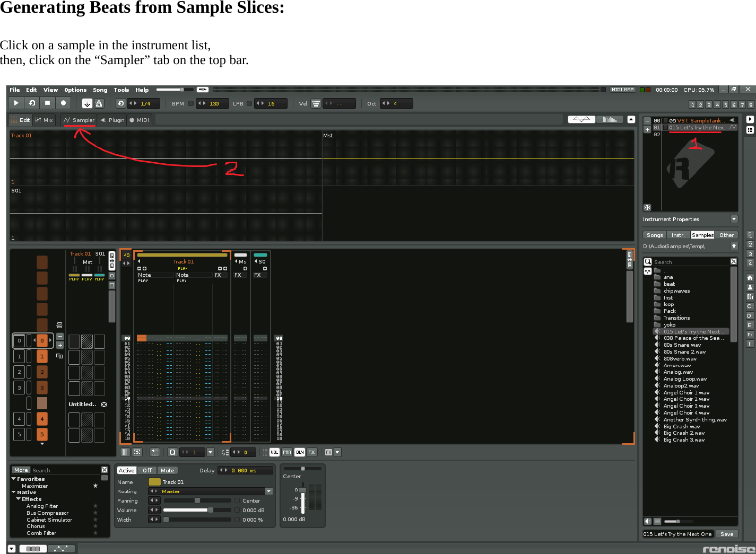
Task: Toggle the Width automation checkbox
Action: pos(237,520)
